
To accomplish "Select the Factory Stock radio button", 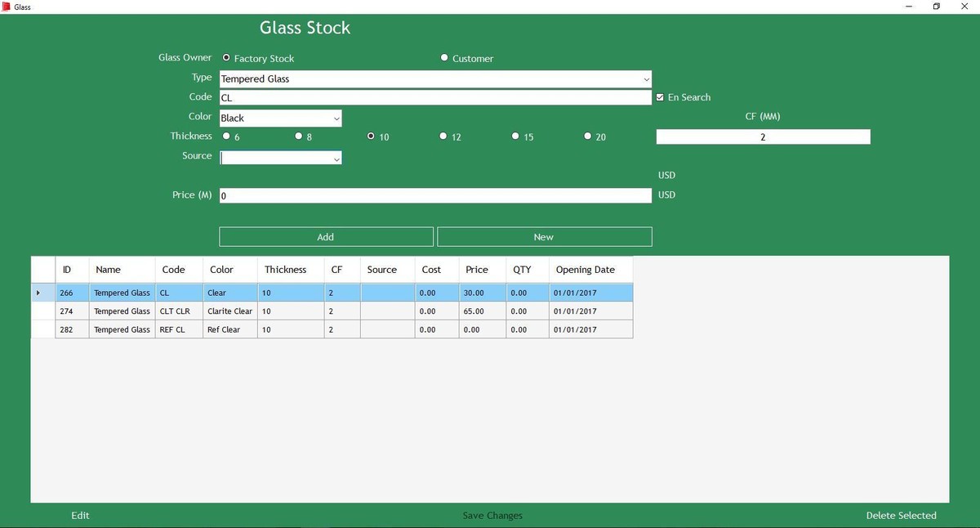I will point(227,58).
